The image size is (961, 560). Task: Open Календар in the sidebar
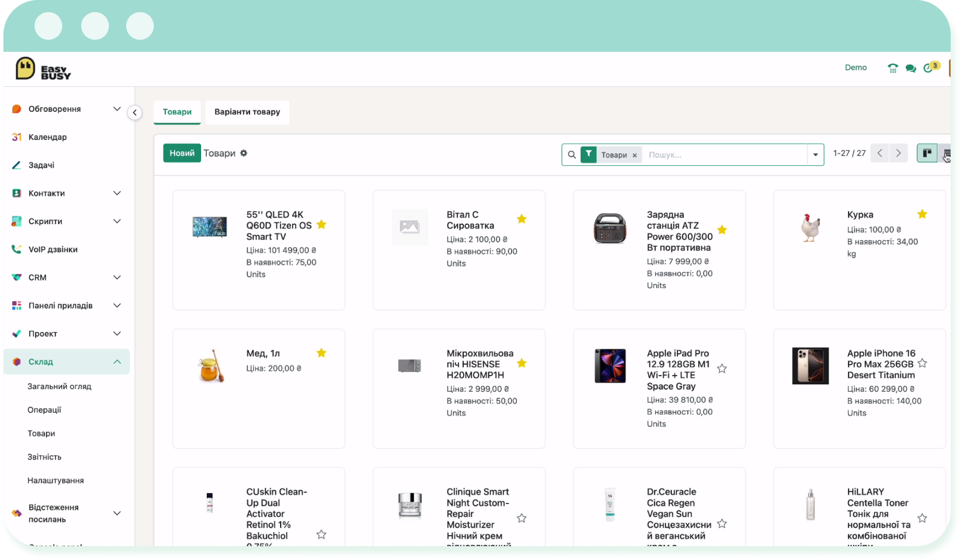tap(48, 137)
